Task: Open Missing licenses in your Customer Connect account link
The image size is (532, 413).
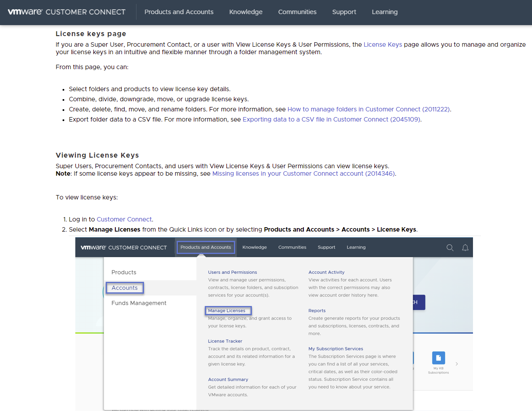Action: 303,173
